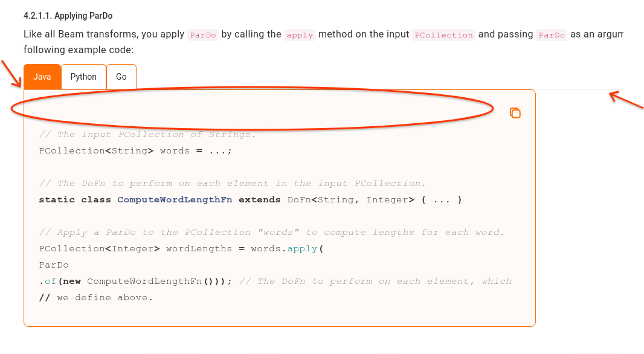644x354 pixels.
Task: Click the comment "The input PCollection of Strings."
Action: (147, 135)
